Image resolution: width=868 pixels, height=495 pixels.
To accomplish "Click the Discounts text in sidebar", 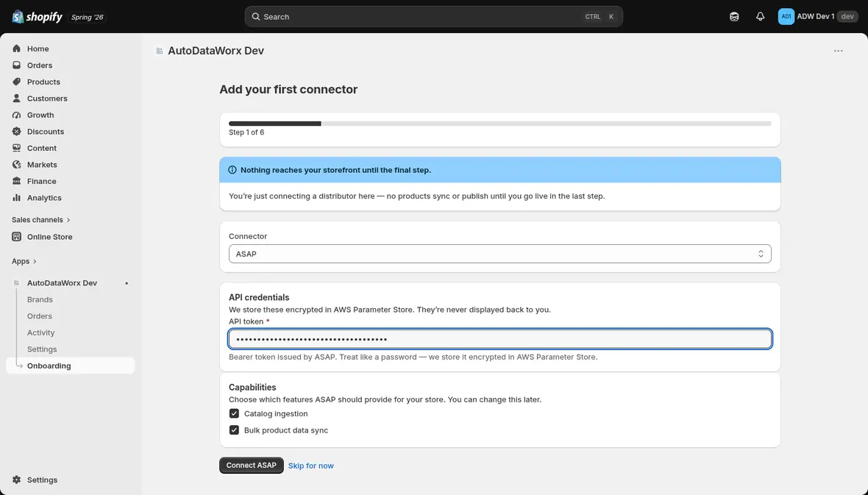I will point(46,132).
